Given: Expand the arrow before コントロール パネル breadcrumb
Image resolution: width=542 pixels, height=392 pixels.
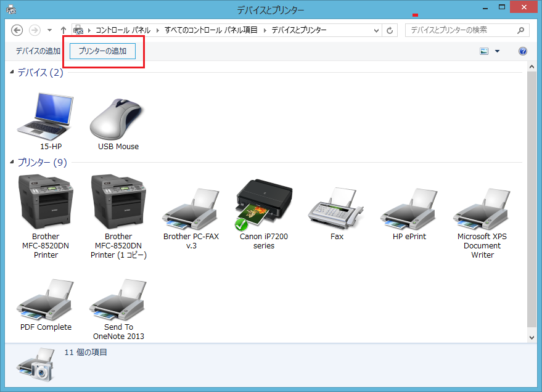Looking at the screenshot, I should click(89, 30).
